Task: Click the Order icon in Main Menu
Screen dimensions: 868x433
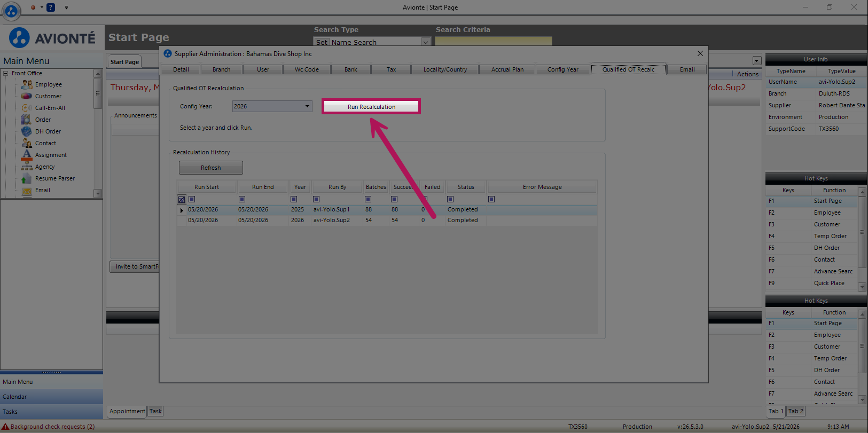Action: pos(26,120)
